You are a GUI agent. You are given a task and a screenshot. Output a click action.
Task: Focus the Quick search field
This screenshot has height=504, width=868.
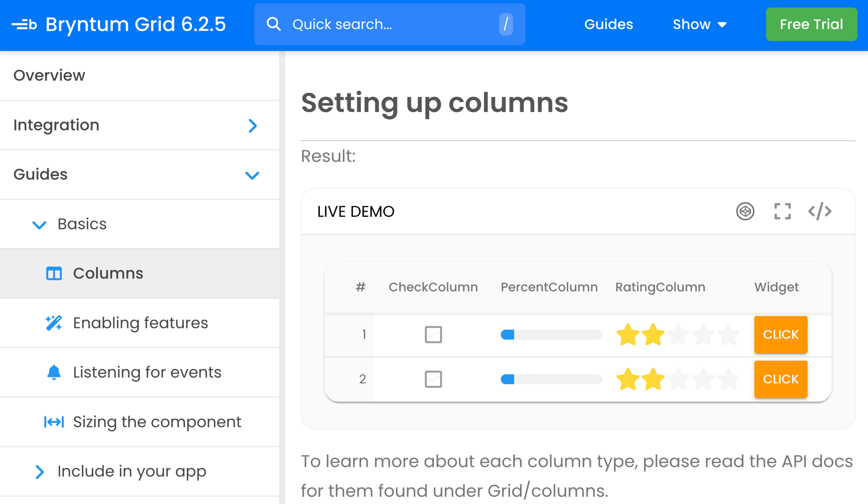click(x=390, y=24)
